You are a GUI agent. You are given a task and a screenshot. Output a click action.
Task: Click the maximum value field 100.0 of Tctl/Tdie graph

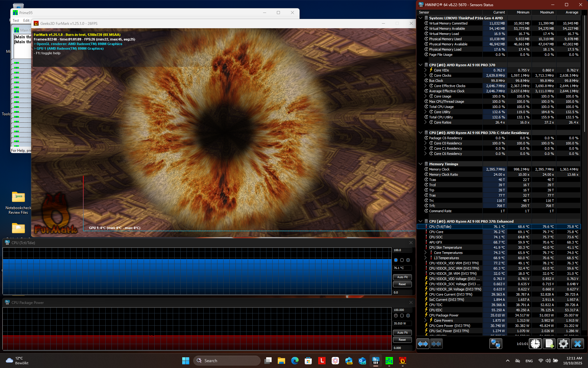click(x=402, y=250)
